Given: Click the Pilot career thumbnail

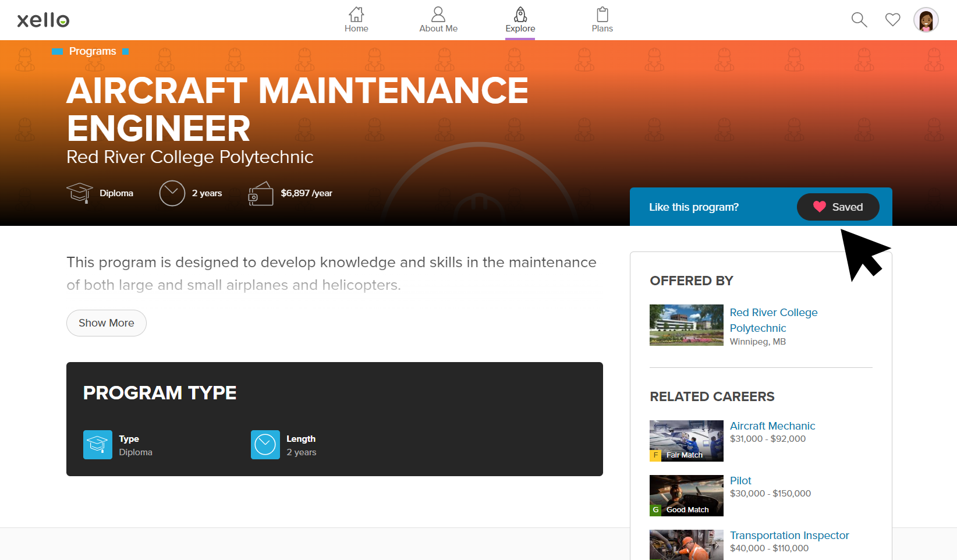Looking at the screenshot, I should 686,495.
